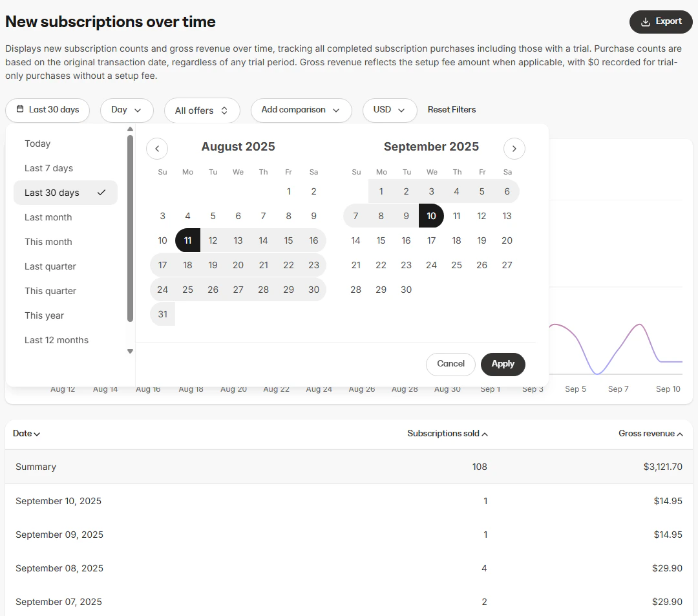Click the checkmark beside Last 30 days preset
698x616 pixels.
pos(101,192)
